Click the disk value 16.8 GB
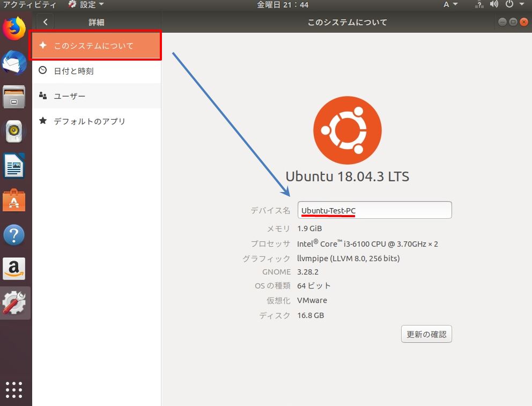Viewport: 532px width, 406px height. pyautogui.click(x=311, y=315)
